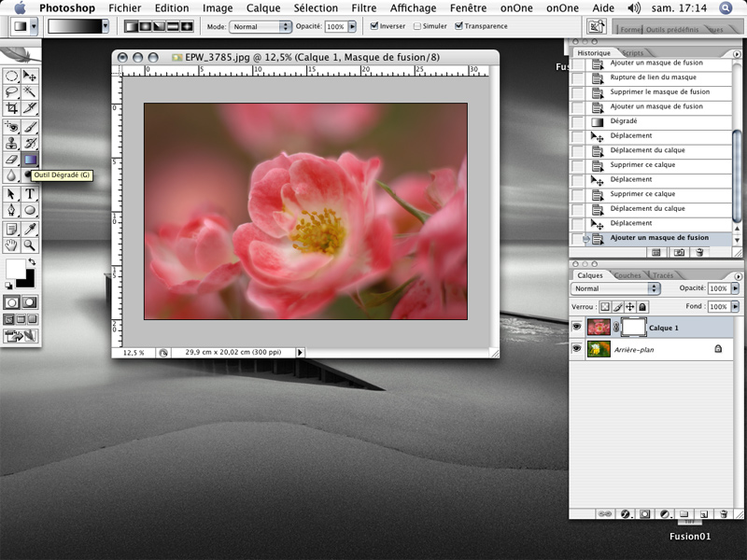Select the Clone Stamp tool

pos(11,144)
